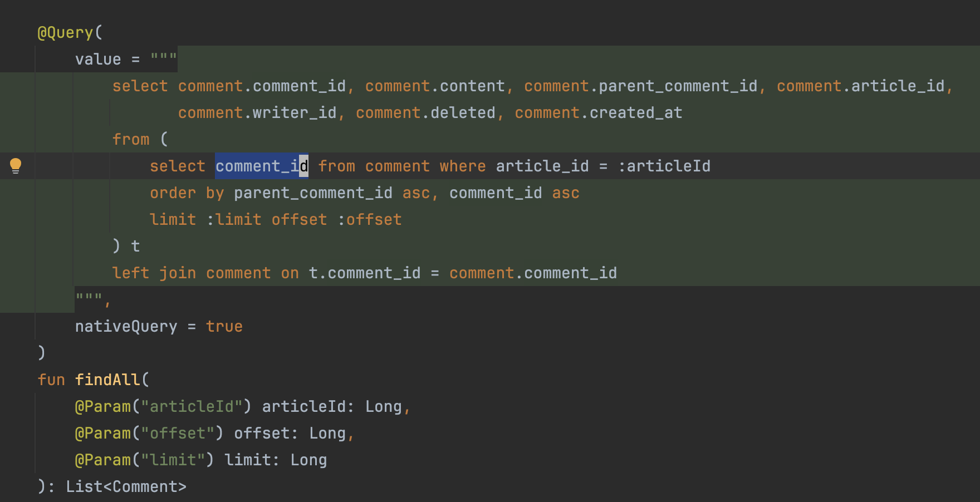Click the findAll function name

tap(107, 380)
